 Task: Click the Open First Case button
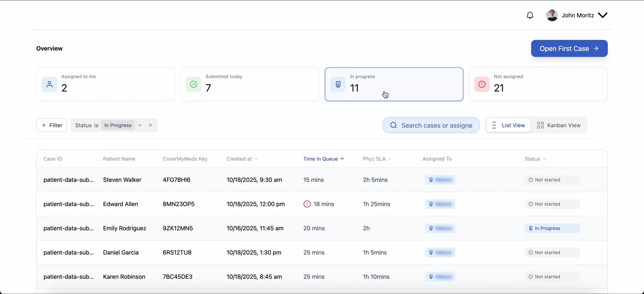[569, 49]
